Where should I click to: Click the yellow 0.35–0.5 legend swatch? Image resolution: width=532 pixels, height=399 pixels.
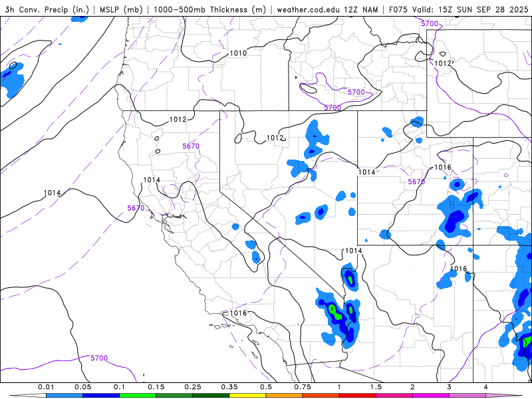click(247, 395)
